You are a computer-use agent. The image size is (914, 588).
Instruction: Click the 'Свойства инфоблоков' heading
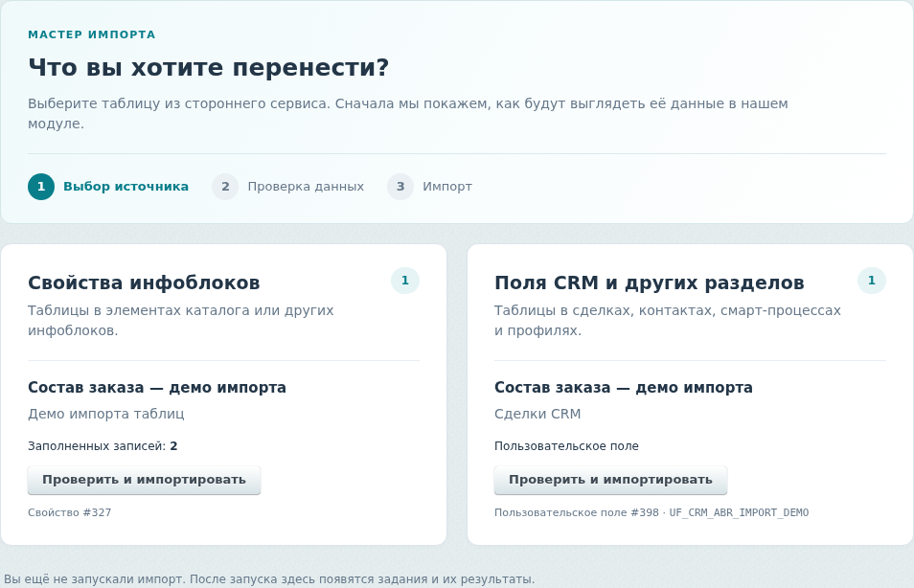coord(144,283)
